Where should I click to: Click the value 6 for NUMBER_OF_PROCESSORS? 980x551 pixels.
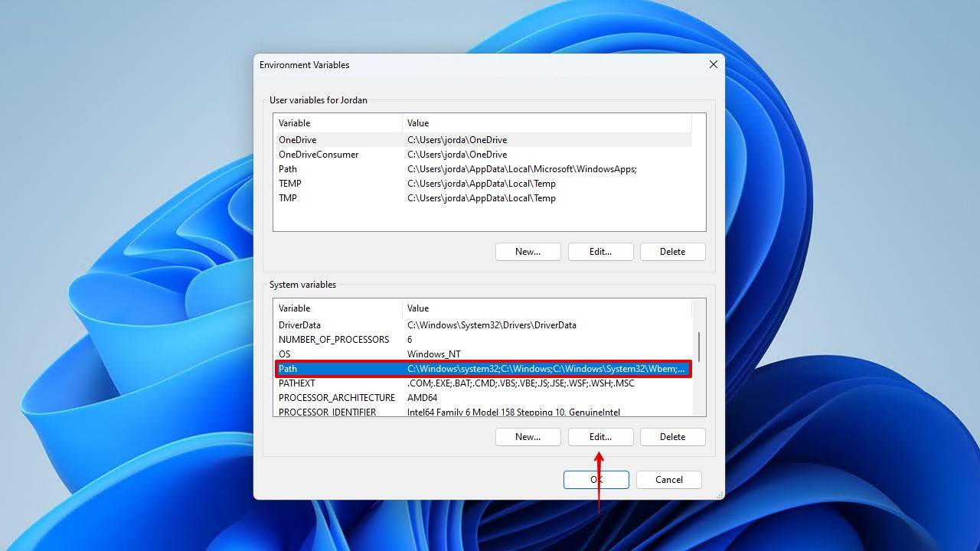click(410, 340)
